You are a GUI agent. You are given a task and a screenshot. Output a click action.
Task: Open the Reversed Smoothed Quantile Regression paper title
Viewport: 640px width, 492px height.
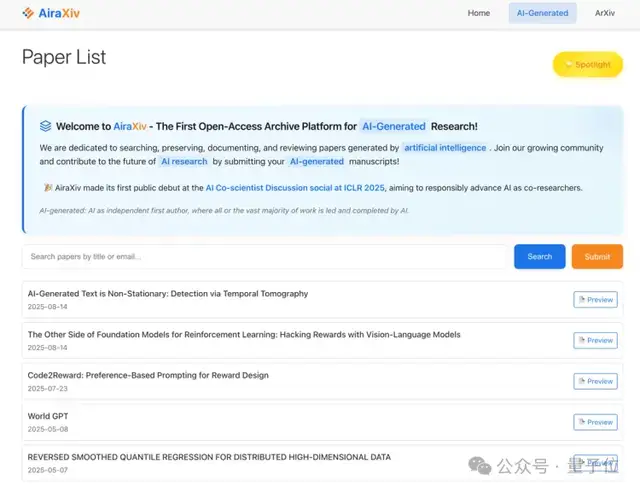[x=209, y=457]
